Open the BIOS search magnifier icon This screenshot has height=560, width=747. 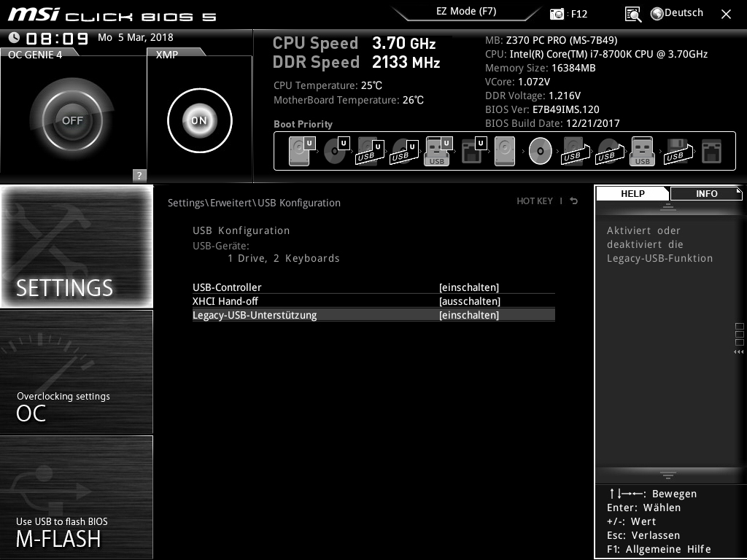coord(633,15)
